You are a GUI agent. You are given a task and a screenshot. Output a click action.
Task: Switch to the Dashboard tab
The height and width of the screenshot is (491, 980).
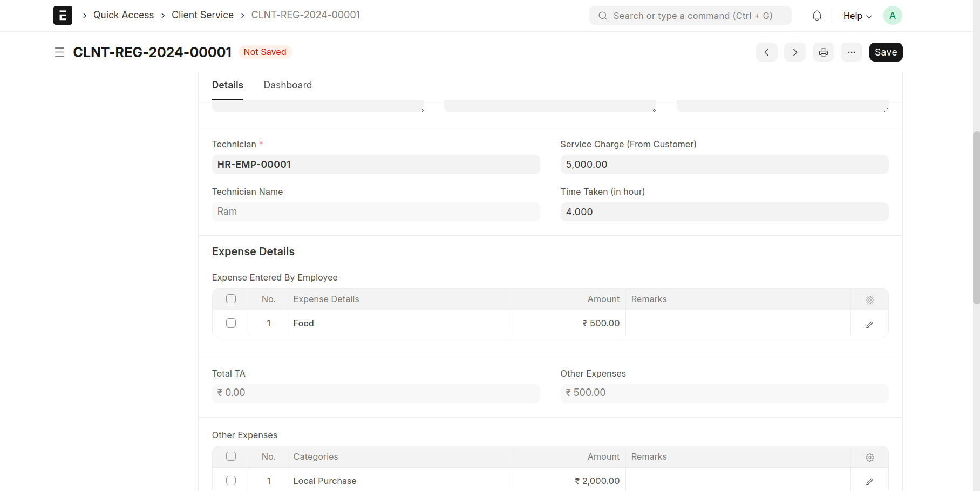(x=288, y=85)
